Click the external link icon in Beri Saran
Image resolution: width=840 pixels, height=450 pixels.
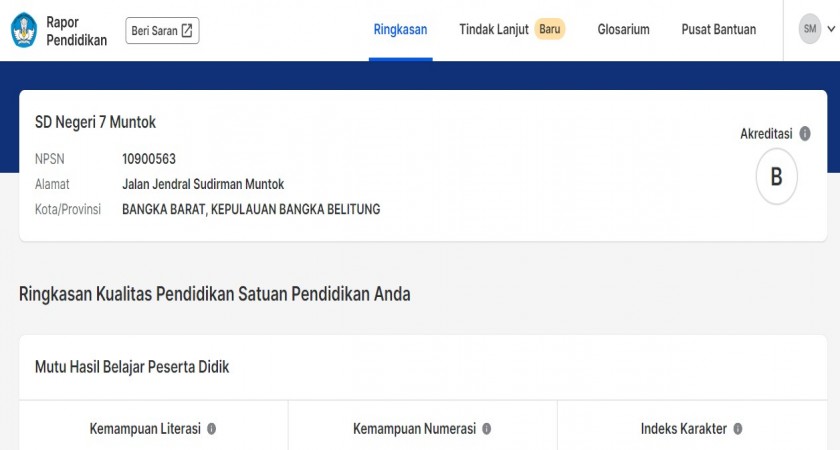pyautogui.click(x=186, y=31)
